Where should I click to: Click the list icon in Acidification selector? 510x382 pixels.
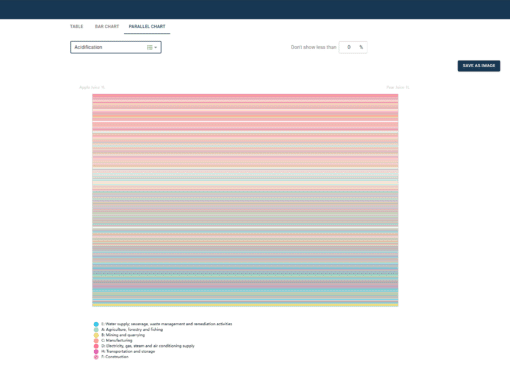[x=150, y=47]
